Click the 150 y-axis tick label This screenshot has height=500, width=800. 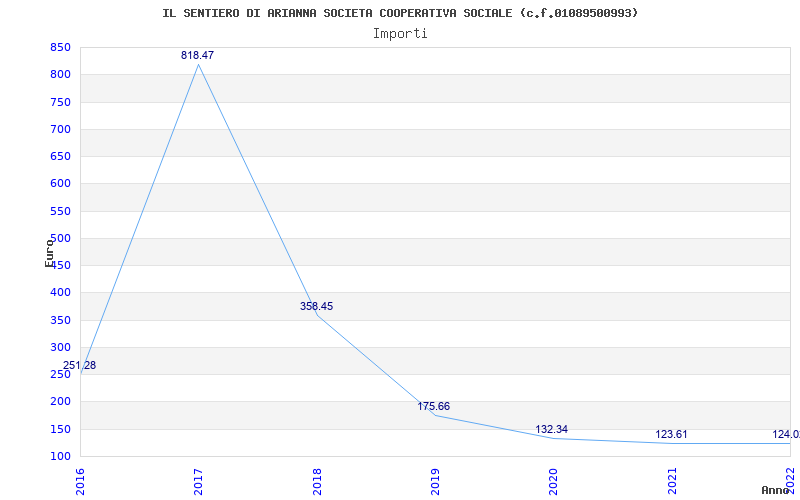click(x=60, y=429)
